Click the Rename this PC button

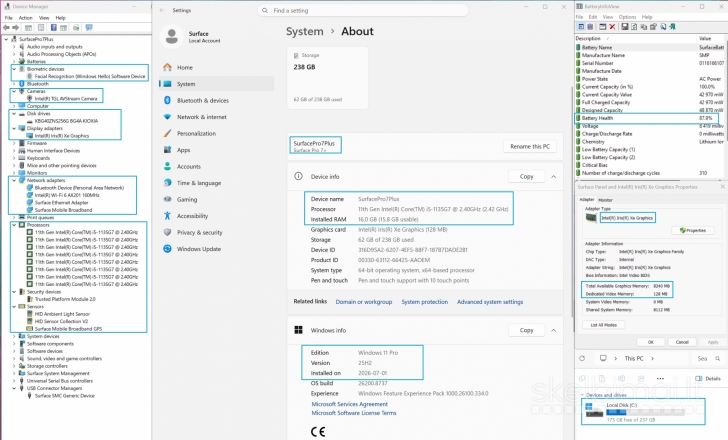pos(530,146)
